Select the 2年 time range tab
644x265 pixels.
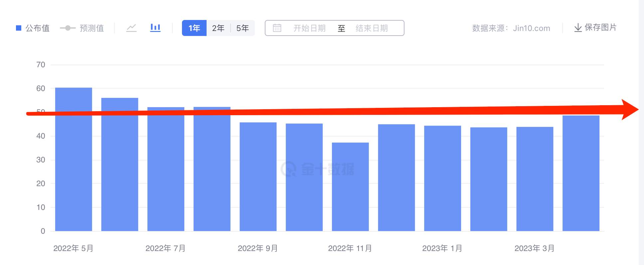pyautogui.click(x=218, y=28)
